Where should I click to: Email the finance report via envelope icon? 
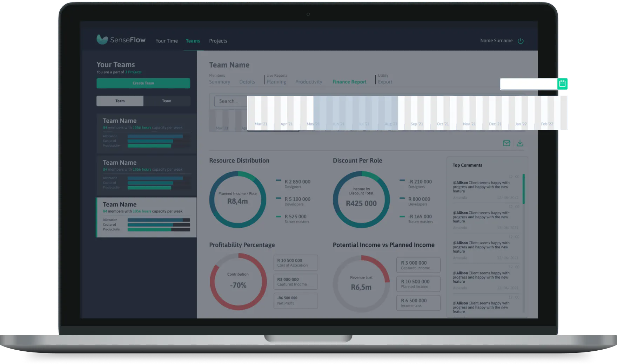(507, 143)
